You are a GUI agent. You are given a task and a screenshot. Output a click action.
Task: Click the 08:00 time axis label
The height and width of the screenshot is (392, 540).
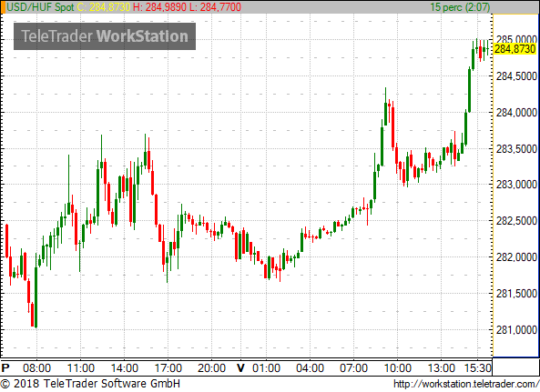(x=36, y=368)
